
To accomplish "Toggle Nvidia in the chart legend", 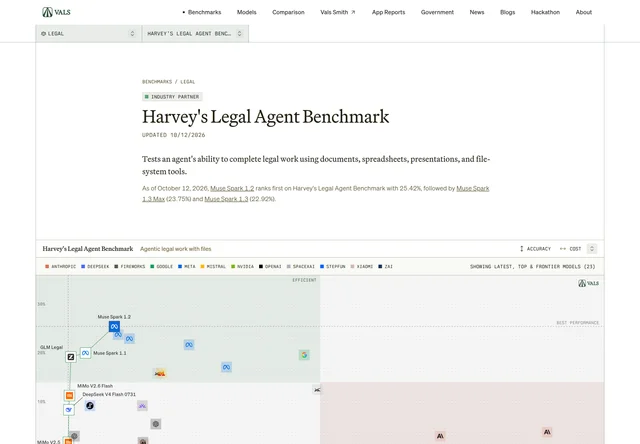I will [x=242, y=266].
